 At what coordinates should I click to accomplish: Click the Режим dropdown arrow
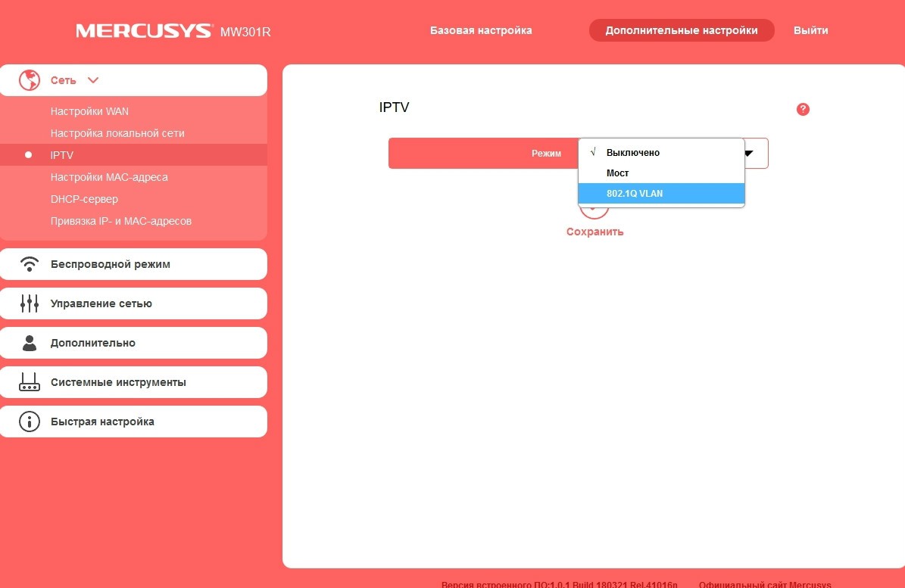[748, 153]
